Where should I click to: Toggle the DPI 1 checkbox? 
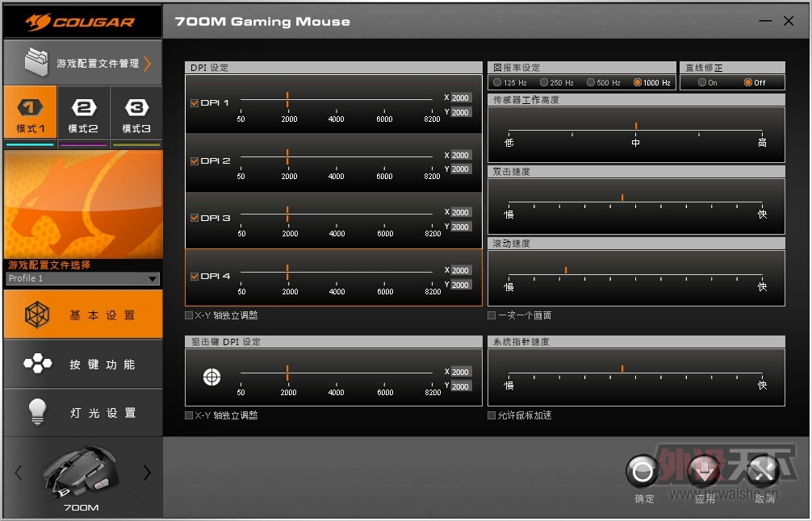click(195, 103)
